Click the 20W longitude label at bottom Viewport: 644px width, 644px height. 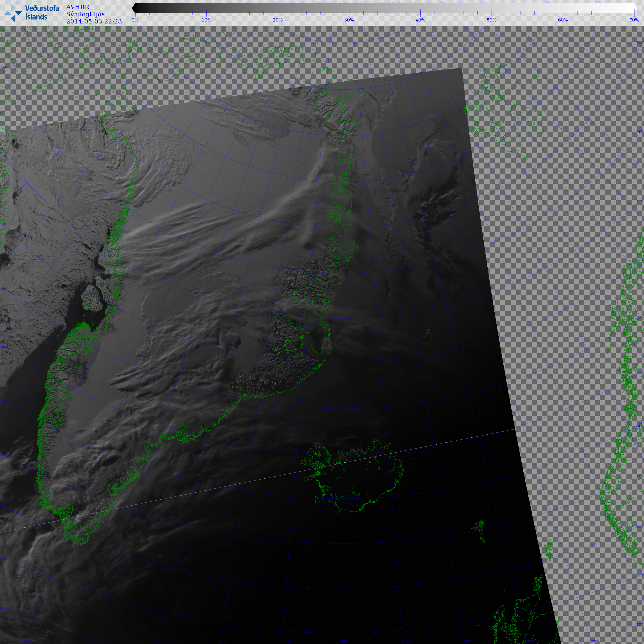[346, 641]
